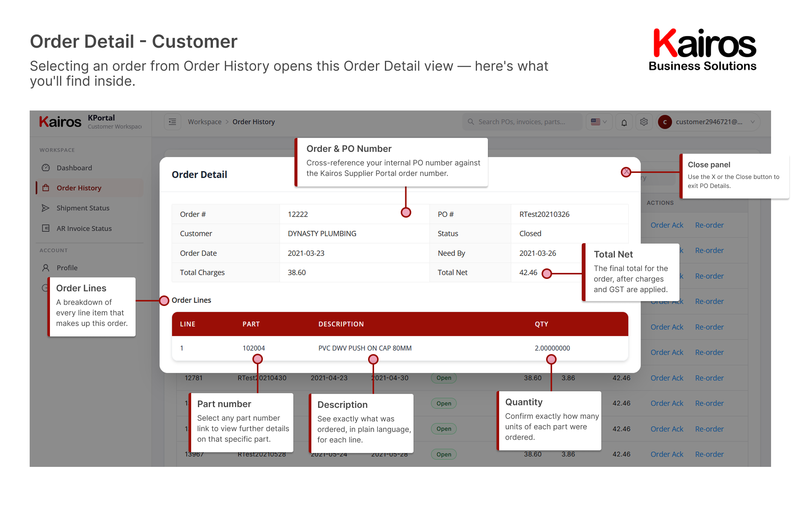812x521 pixels.
Task: Click the total charges value 38.60
Action: click(x=297, y=273)
